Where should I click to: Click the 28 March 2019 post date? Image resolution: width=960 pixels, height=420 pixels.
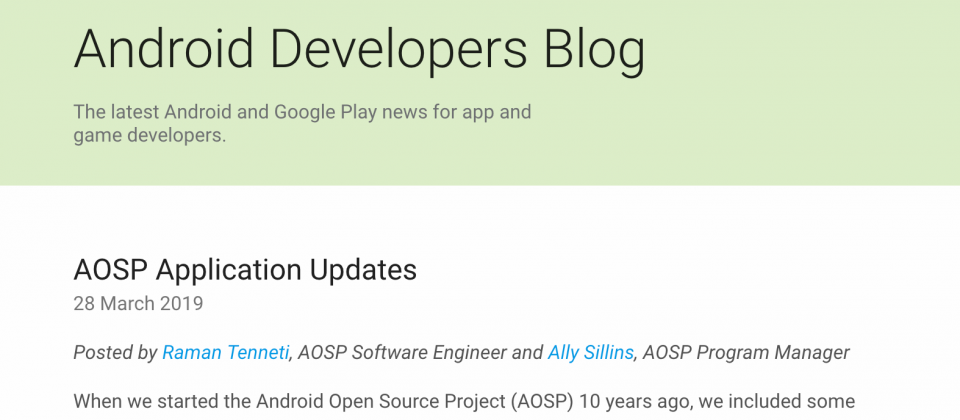click(138, 304)
